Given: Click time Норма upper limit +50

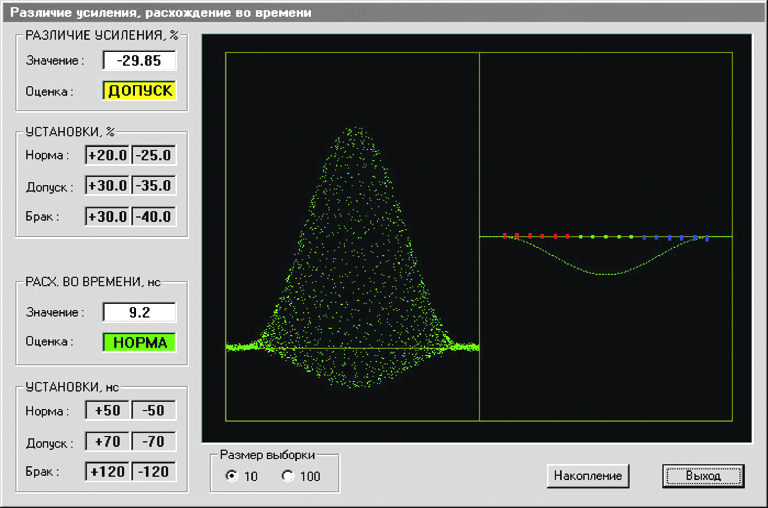Looking at the screenshot, I should tap(107, 411).
